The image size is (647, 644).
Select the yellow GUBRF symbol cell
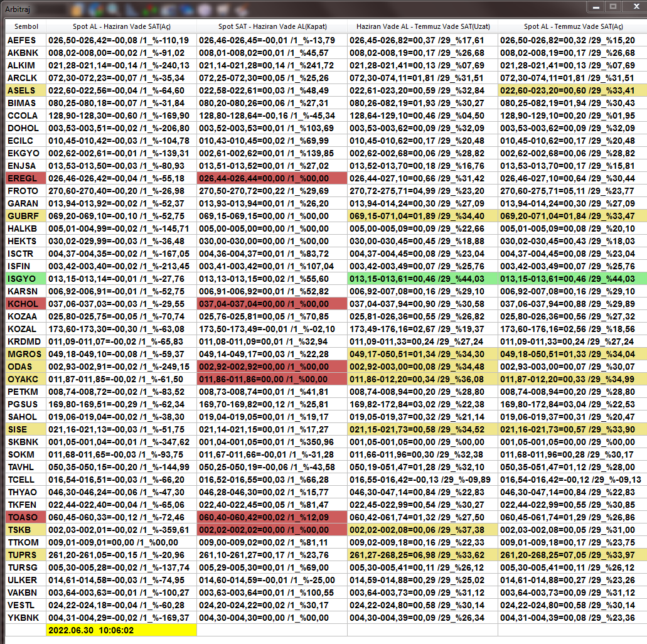coord(26,216)
